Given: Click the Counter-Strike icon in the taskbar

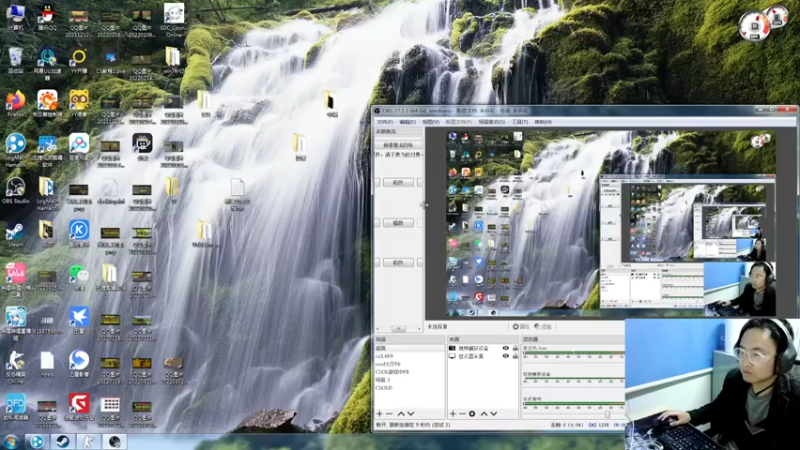Looking at the screenshot, I should coord(88,442).
